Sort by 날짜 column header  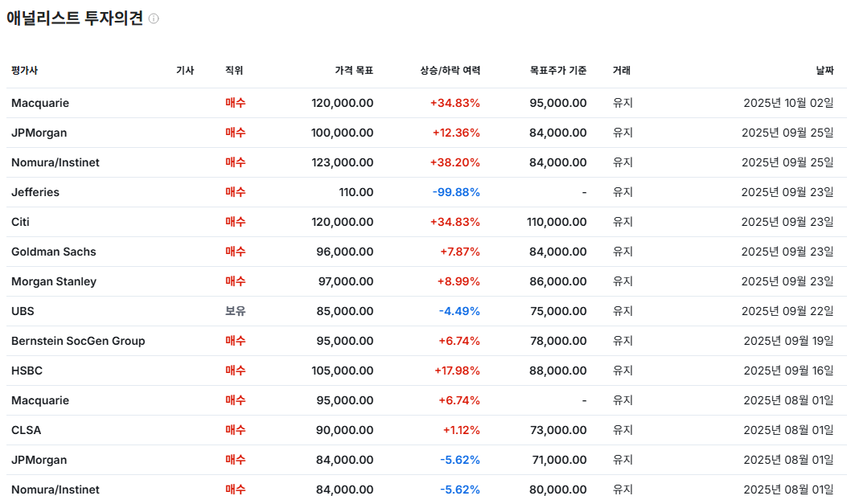(x=825, y=71)
